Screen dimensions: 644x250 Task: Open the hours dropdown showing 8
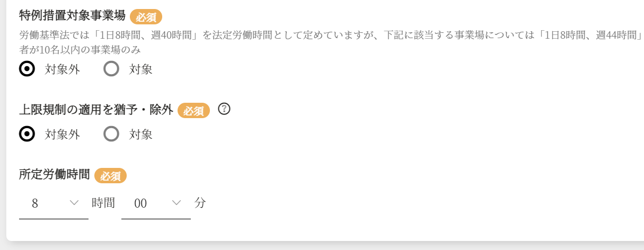pyautogui.click(x=54, y=203)
